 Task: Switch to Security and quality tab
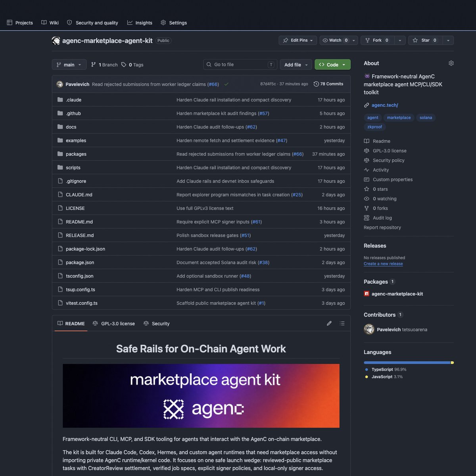pyautogui.click(x=92, y=23)
